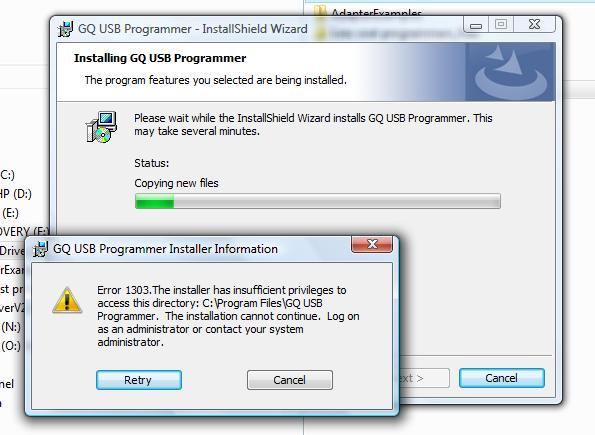Click the installer icon in error dialog title
This screenshot has height=435, width=595.
click(40, 249)
